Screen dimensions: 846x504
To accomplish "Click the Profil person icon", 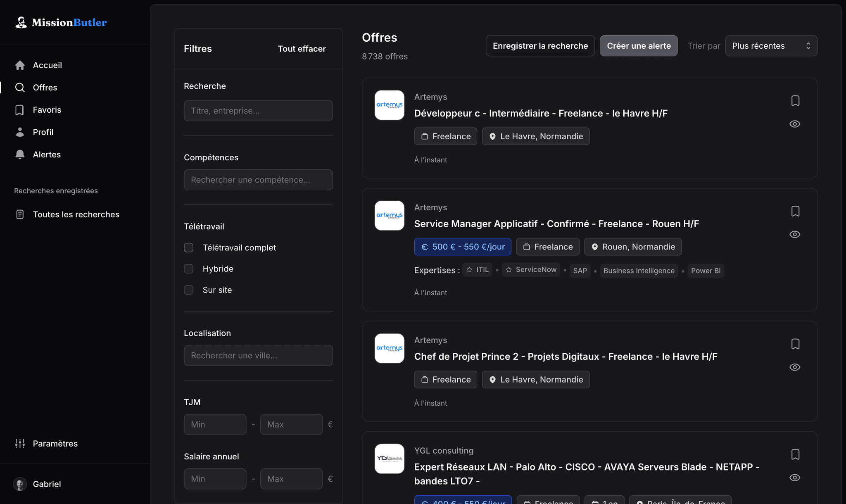I will pos(20,132).
